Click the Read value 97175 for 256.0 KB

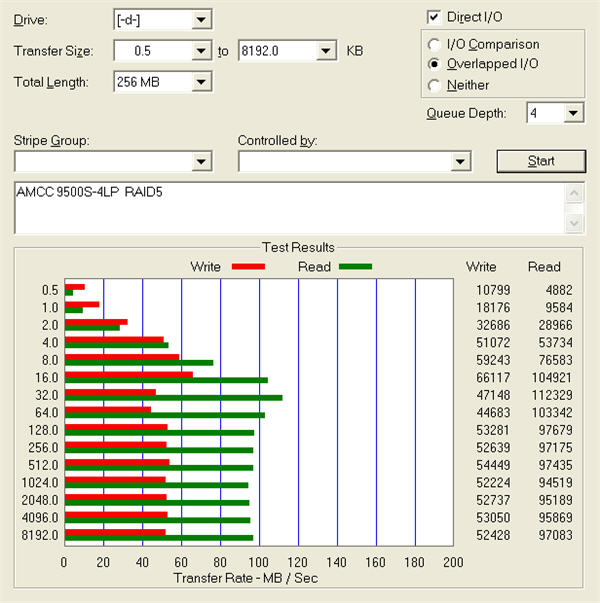[555, 448]
